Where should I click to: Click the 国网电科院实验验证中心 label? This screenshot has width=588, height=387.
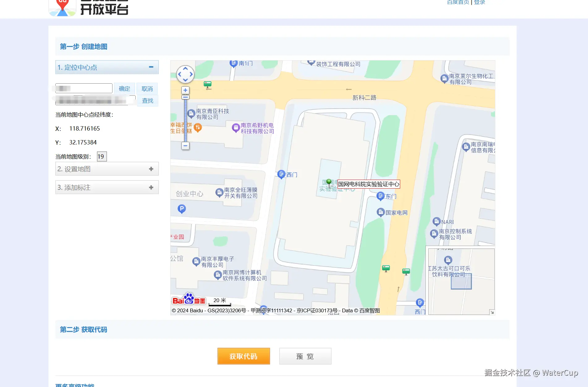(369, 184)
